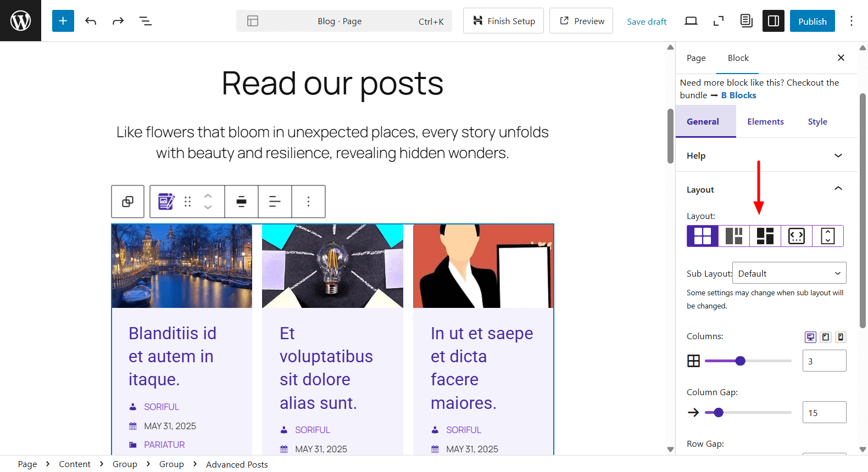Toggle the Settings sidebar panel icon
The width and height of the screenshot is (868, 472).
[774, 21]
